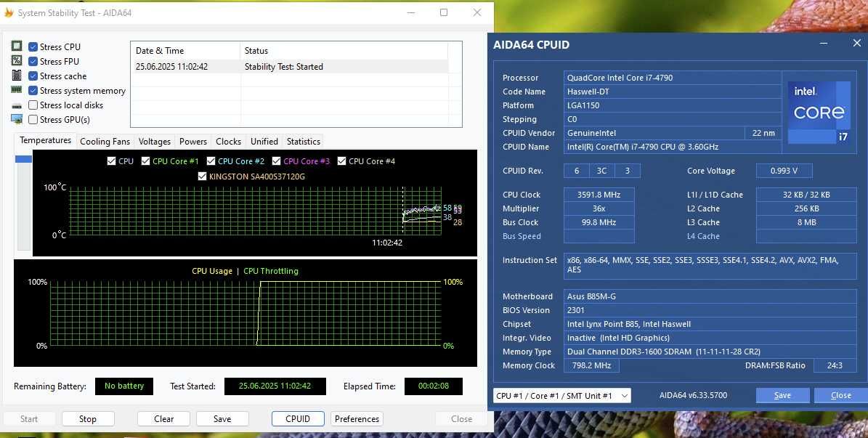This screenshot has height=438, width=868.
Task: Click the Dual Channel DDR3-1600 SDRAM memory type field
Action: pyautogui.click(x=710, y=352)
